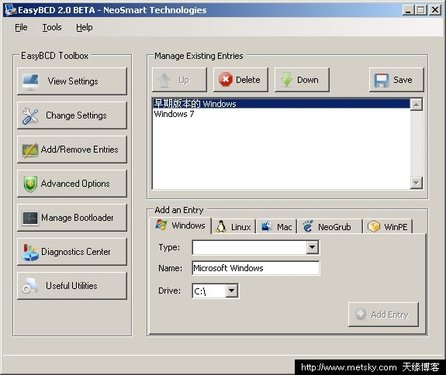Click the Advanced Options button label
This screenshot has width=446, height=375.
pyautogui.click(x=75, y=184)
